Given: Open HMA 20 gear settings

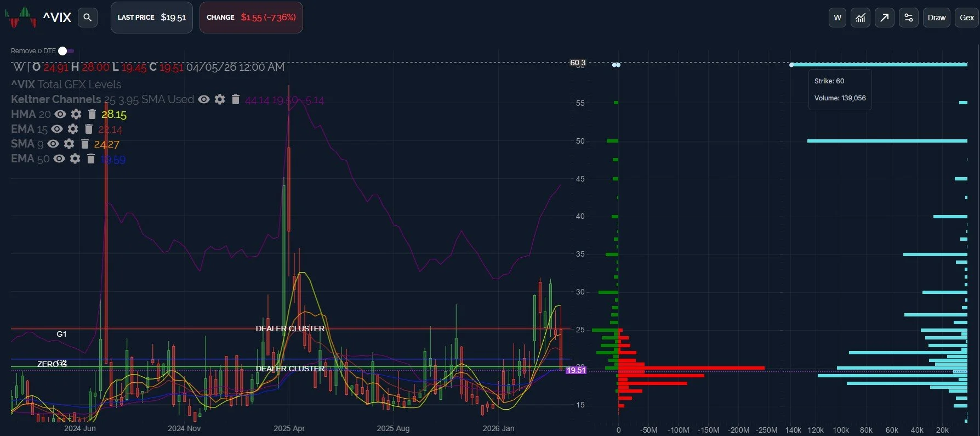Looking at the screenshot, I should 76,114.
